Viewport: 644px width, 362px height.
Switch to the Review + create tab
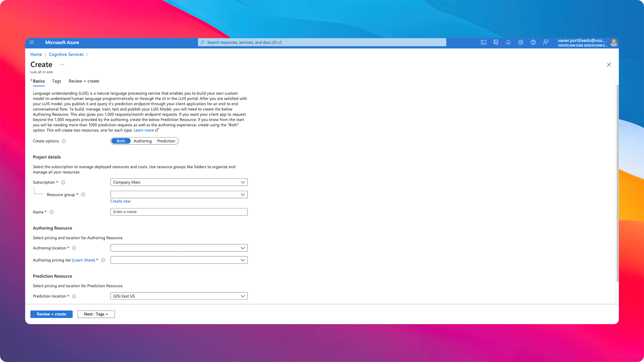(84, 81)
